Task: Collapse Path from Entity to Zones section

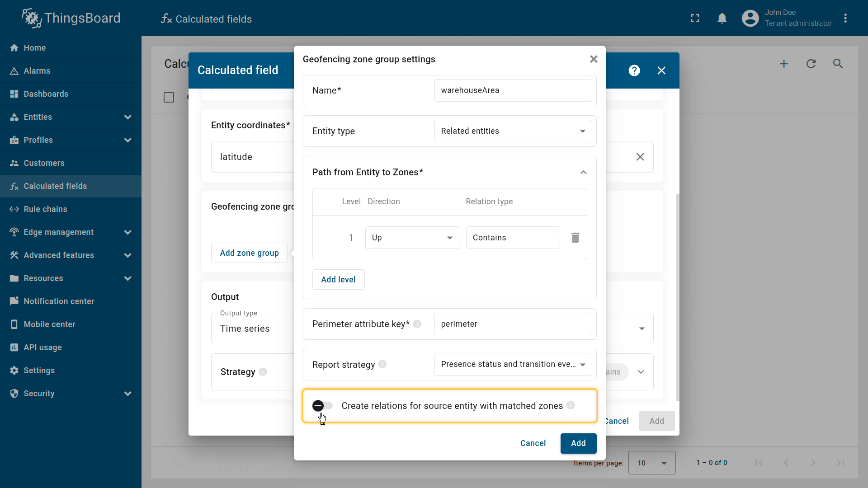Action: [x=583, y=172]
